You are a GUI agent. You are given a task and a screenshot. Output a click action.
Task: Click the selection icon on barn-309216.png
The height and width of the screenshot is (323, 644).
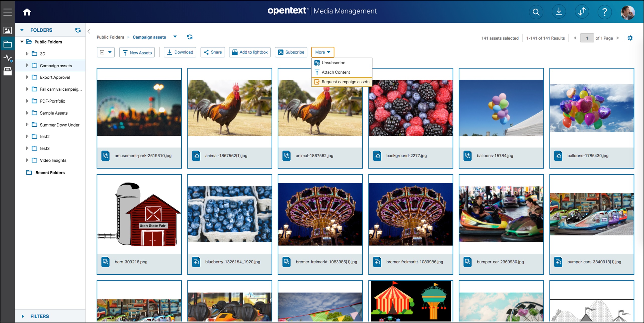coord(106,262)
